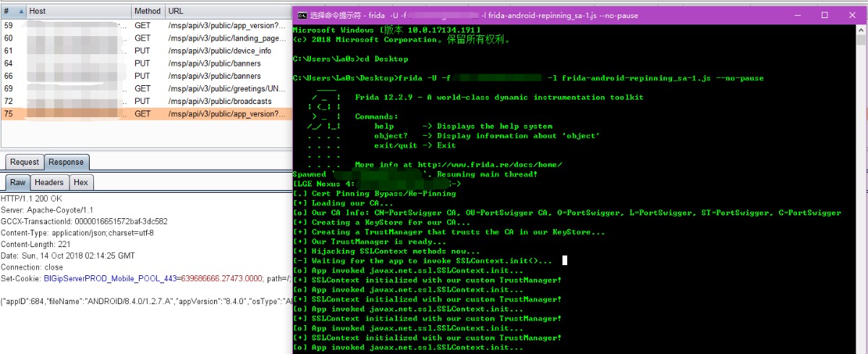The image size is (868, 354).
Task: Minimize the frida command prompt window
Action: [x=796, y=14]
